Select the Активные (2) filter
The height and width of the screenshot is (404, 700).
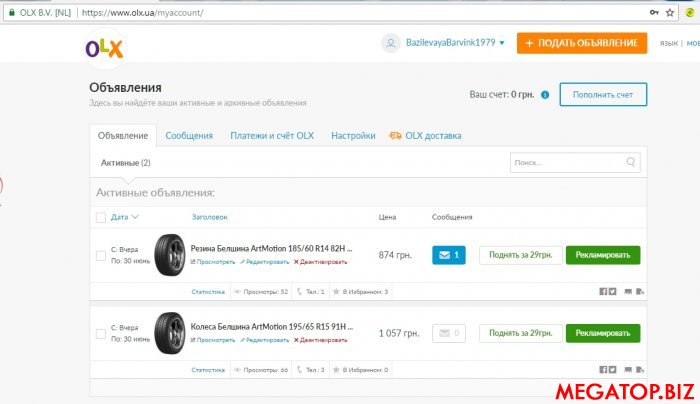click(125, 163)
